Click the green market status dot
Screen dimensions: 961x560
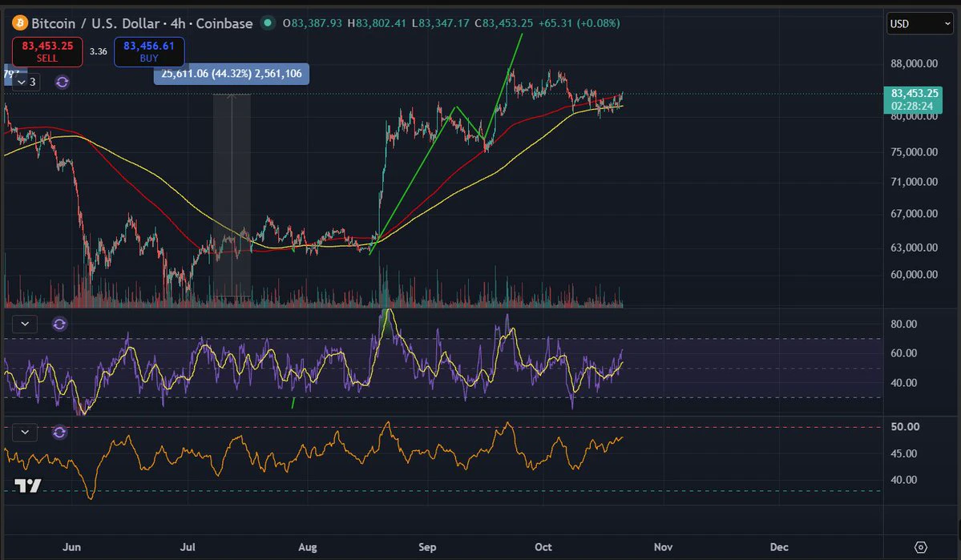(x=267, y=23)
